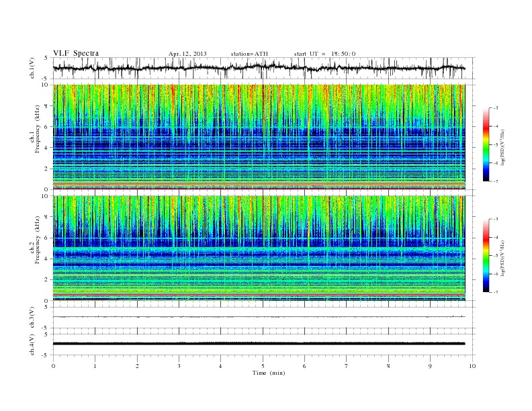Click the "Time (min)" axis label
This screenshot has height=411, width=532.
pyautogui.click(x=269, y=373)
